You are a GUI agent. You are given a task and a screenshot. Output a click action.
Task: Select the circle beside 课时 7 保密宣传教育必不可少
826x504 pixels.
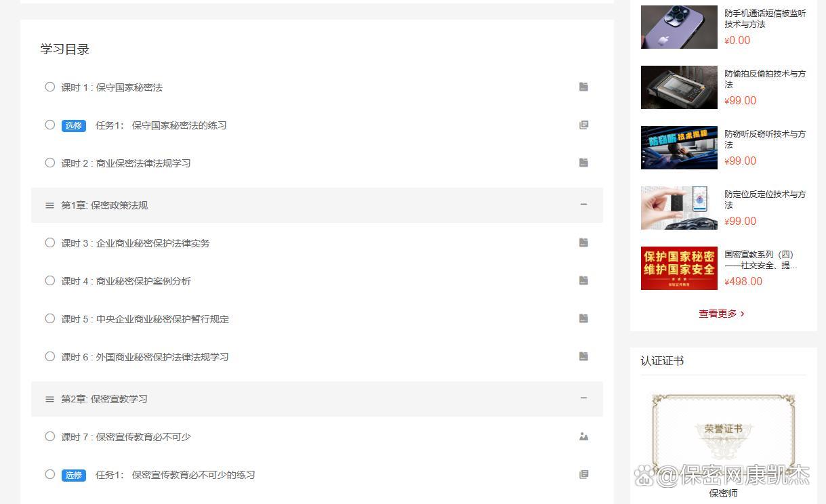(x=49, y=436)
